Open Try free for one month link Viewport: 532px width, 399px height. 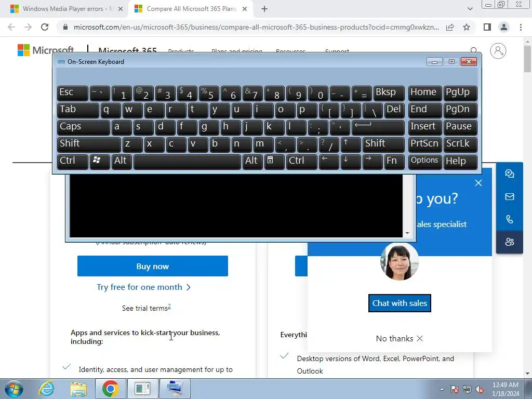144,287
